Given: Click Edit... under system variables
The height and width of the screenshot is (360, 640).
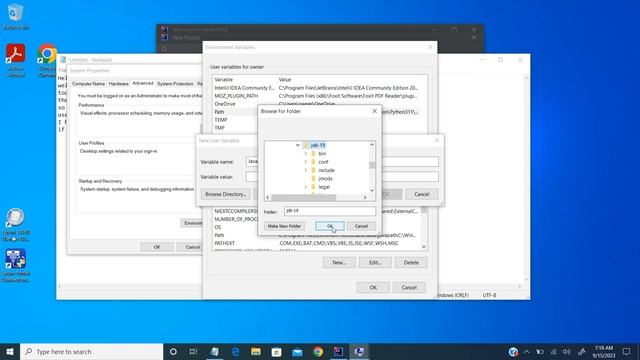Looking at the screenshot, I should pyautogui.click(x=375, y=262).
